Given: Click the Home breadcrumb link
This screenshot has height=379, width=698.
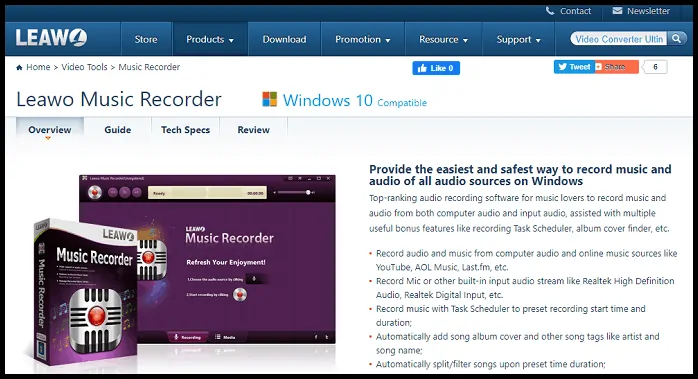Looking at the screenshot, I should pos(38,67).
